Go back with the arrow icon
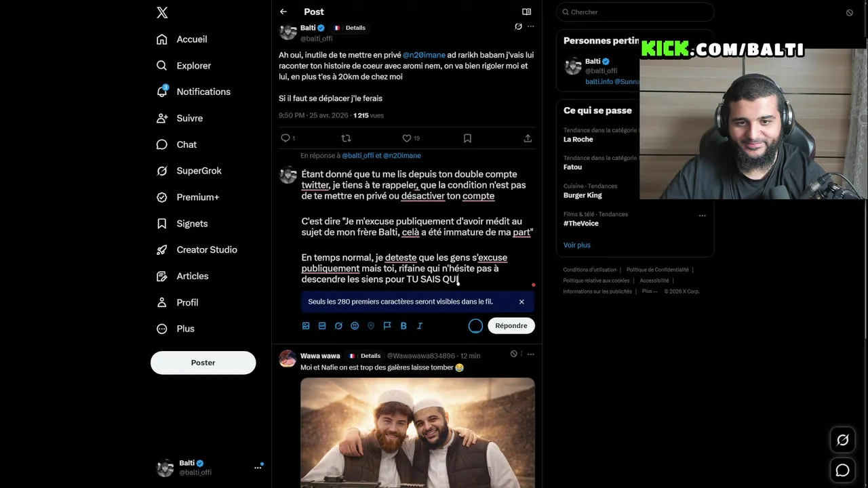The width and height of the screenshot is (868, 488). point(283,12)
